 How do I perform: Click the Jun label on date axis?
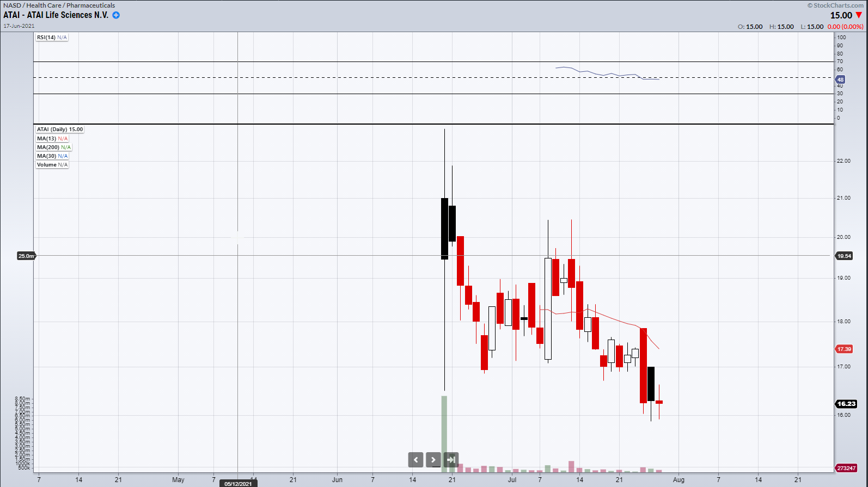[337, 480]
